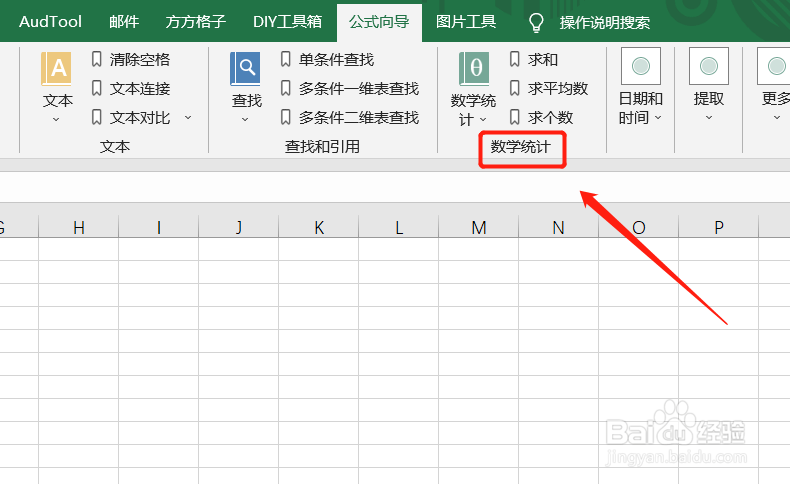
Task: Click the 多条件二维表查找 command
Action: 359,117
